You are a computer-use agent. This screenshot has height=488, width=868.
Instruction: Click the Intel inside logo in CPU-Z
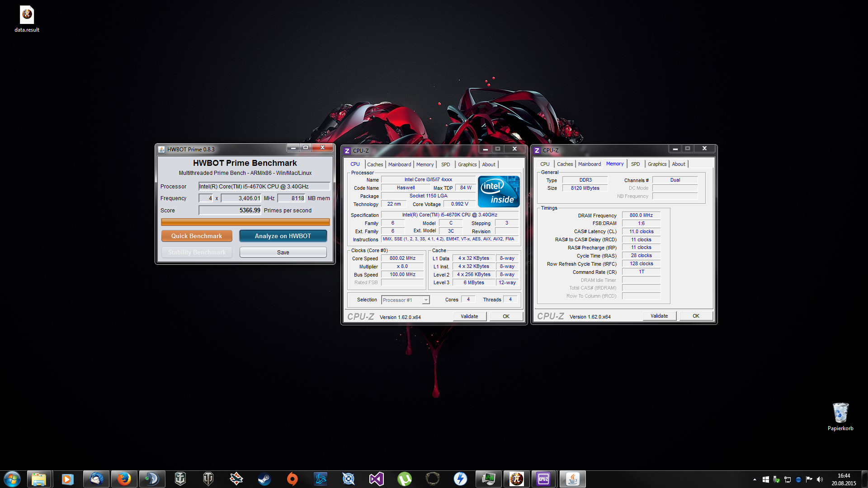(499, 192)
